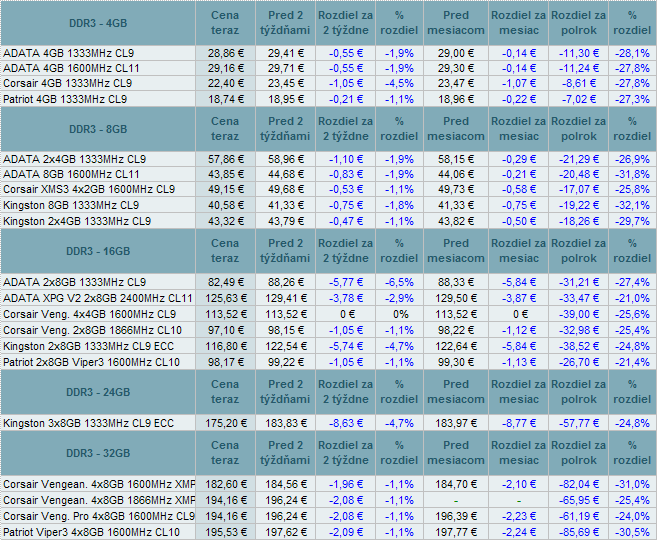The height and width of the screenshot is (540, 657).
Task: Click the 28,86 € current price cell
Action: pos(225,53)
